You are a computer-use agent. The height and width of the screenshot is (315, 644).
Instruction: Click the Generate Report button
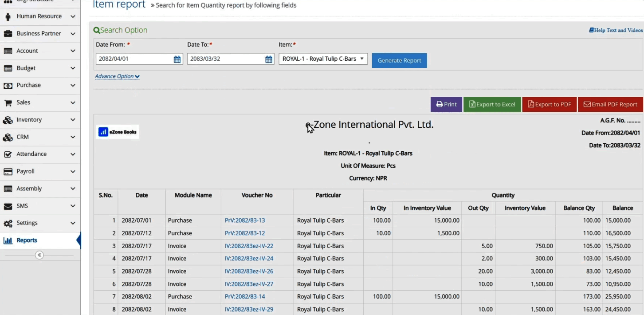pyautogui.click(x=399, y=60)
